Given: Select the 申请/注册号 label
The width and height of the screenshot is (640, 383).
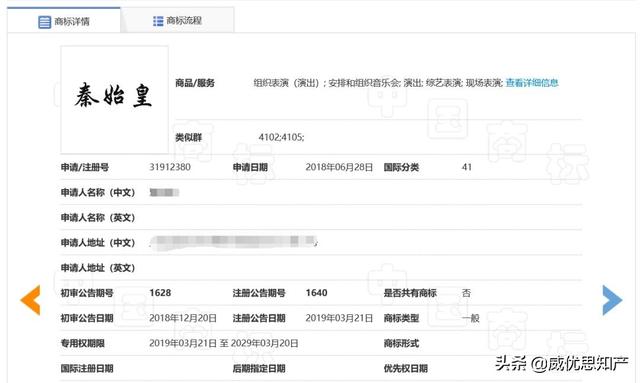Looking at the screenshot, I should click(x=84, y=167).
